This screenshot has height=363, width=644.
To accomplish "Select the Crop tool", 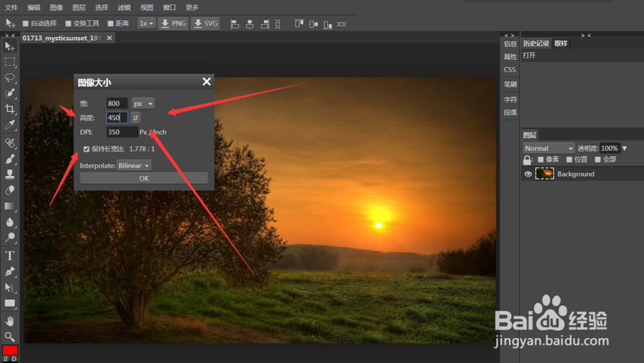I will point(10,109).
